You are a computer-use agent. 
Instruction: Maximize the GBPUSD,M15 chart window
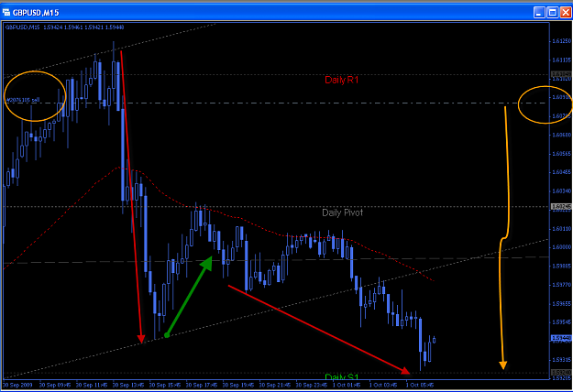click(x=553, y=13)
